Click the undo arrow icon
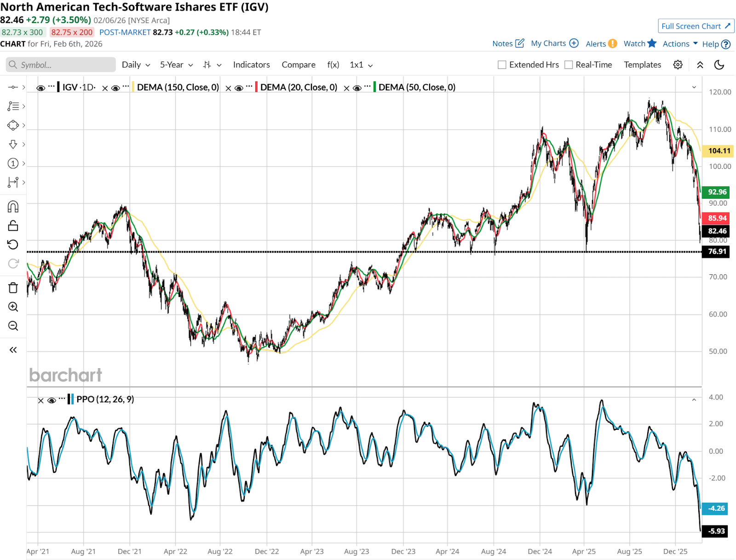 pyautogui.click(x=13, y=244)
